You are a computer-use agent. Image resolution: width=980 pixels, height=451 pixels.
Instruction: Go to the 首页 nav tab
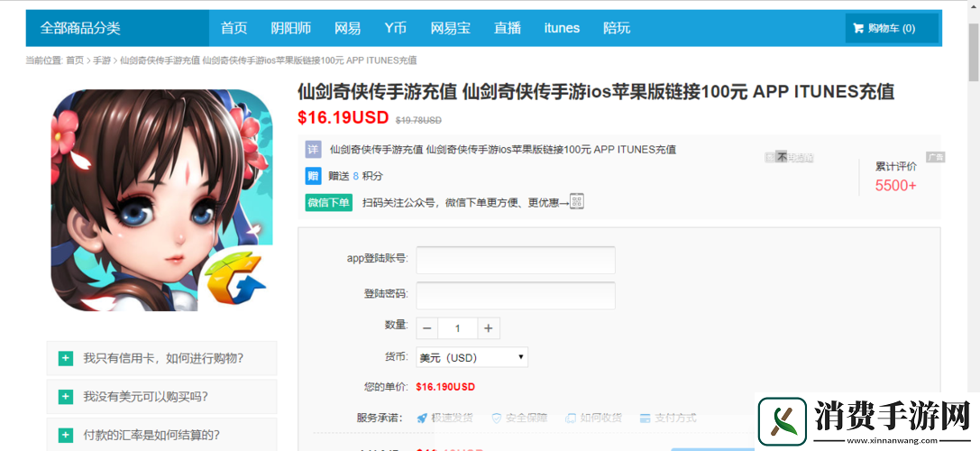pyautogui.click(x=234, y=28)
